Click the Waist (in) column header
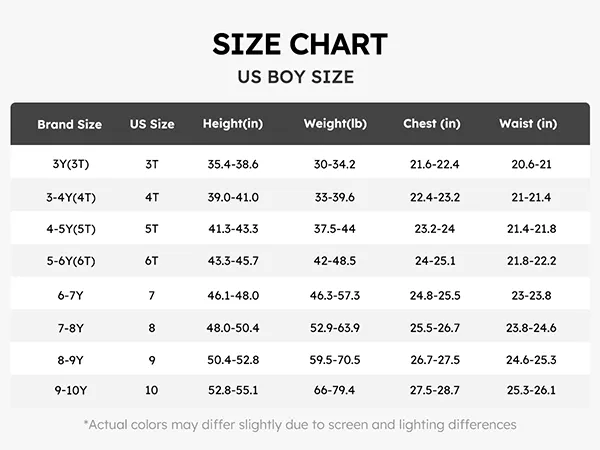The image size is (600, 450). (528, 125)
